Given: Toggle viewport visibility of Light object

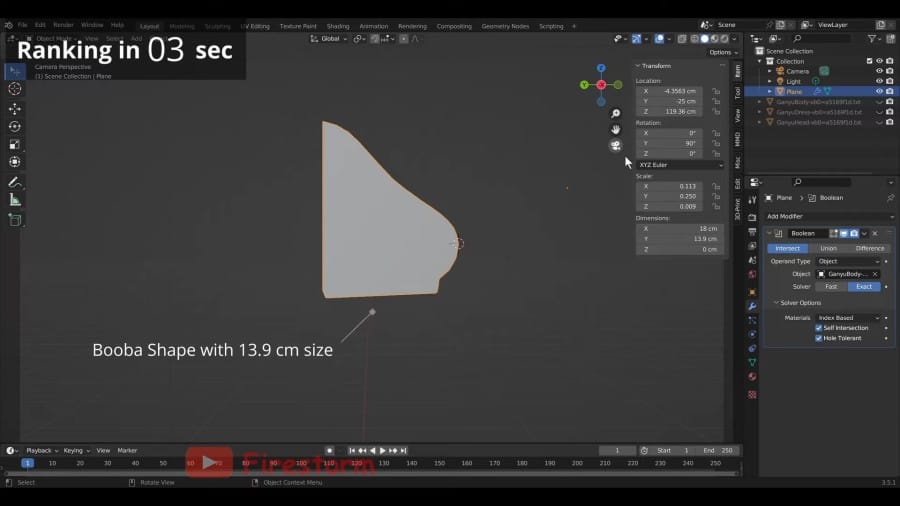Looking at the screenshot, I should [879, 81].
